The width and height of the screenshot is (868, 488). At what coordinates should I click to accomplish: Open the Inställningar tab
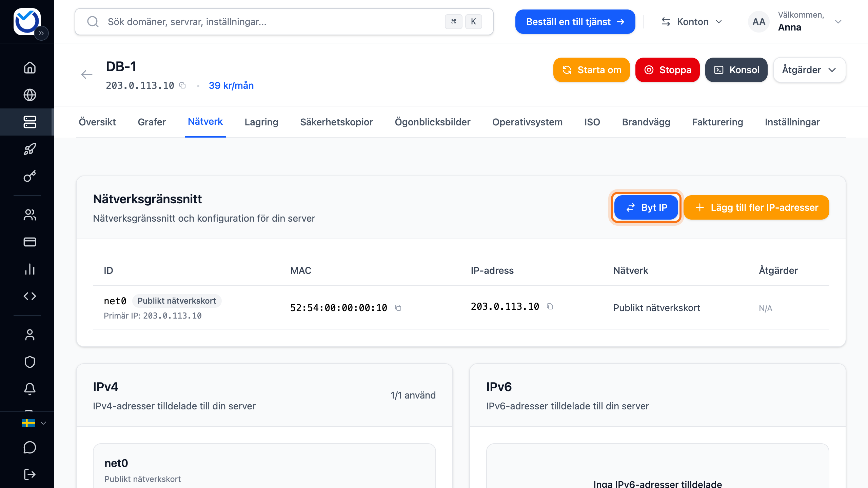pos(792,122)
